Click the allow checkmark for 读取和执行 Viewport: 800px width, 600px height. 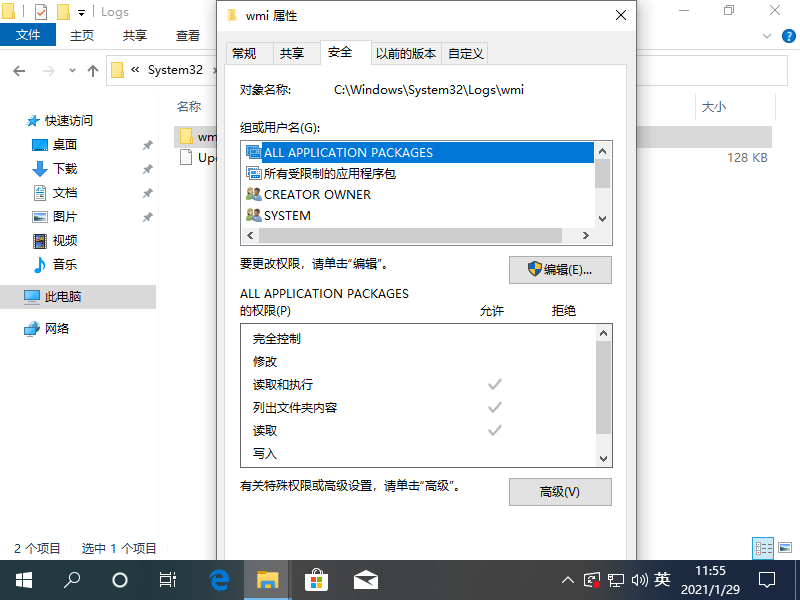click(494, 384)
